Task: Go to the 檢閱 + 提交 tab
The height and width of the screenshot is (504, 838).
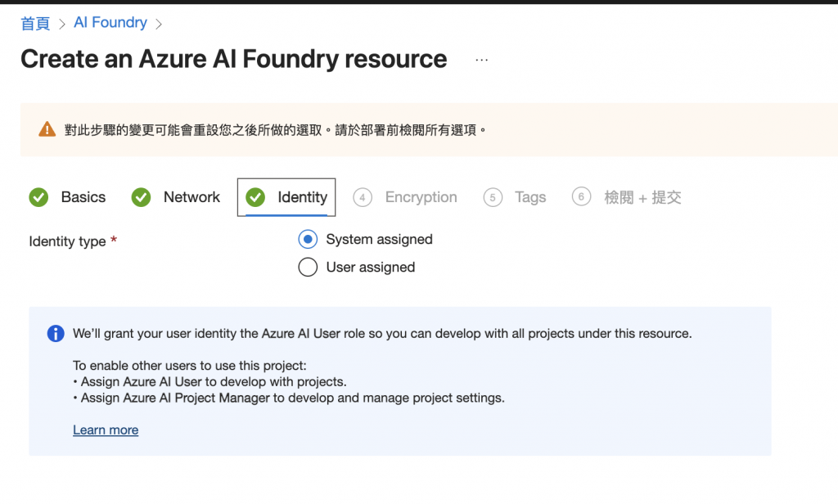Action: [x=642, y=197]
